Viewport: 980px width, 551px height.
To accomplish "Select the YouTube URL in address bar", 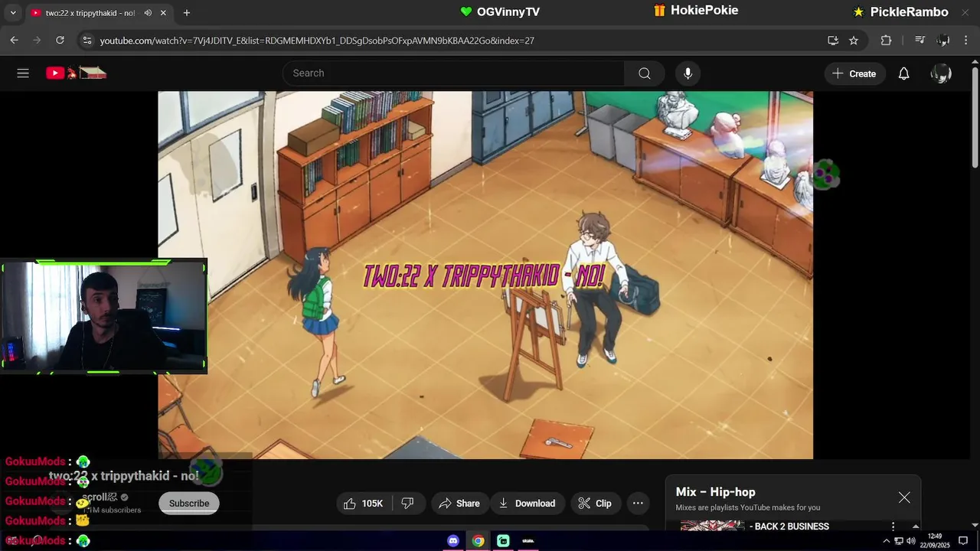I will coord(317,41).
